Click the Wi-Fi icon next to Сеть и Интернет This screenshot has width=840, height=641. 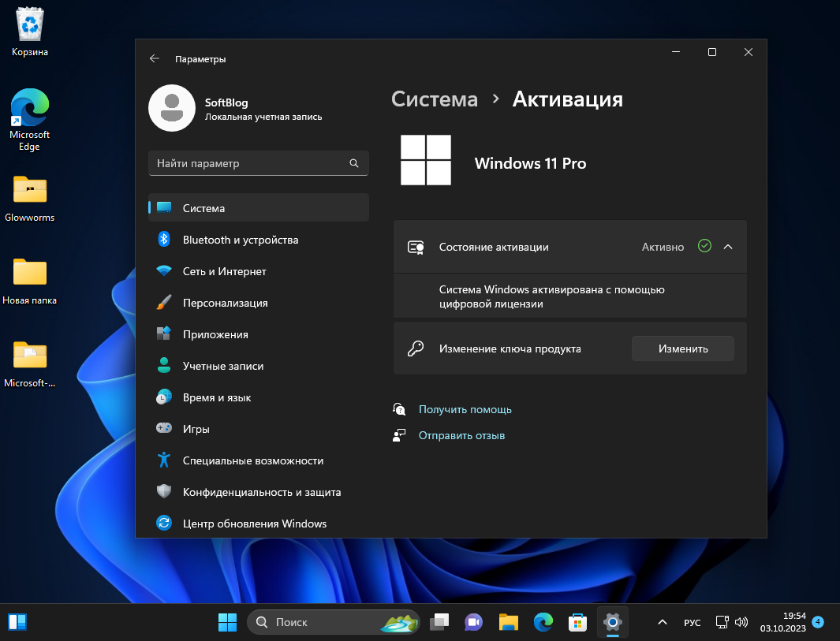point(164,271)
